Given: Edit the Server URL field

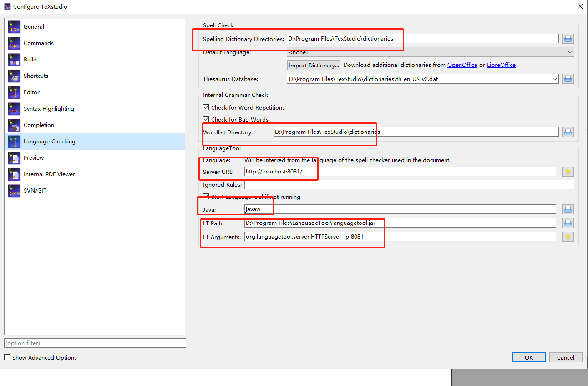Looking at the screenshot, I should 400,172.
